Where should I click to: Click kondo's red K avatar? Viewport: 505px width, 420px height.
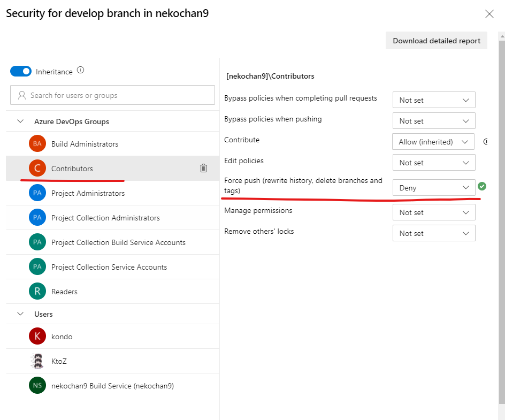[x=37, y=336]
